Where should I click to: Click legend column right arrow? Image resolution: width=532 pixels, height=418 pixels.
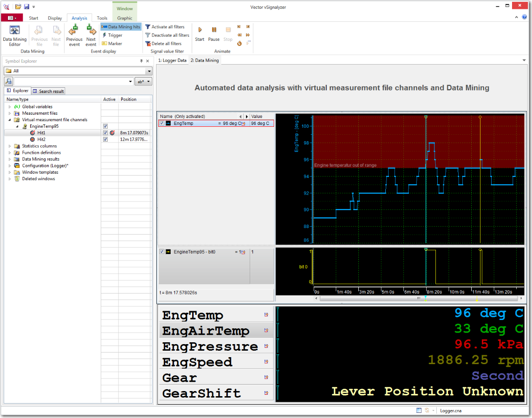[247, 117]
